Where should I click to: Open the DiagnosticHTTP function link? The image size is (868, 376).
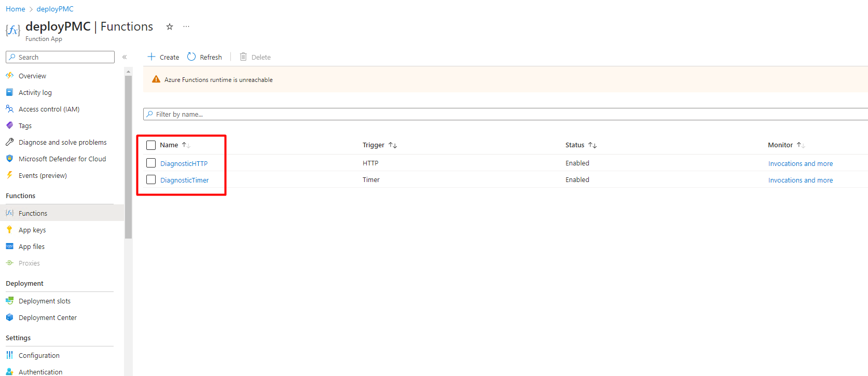pos(184,163)
